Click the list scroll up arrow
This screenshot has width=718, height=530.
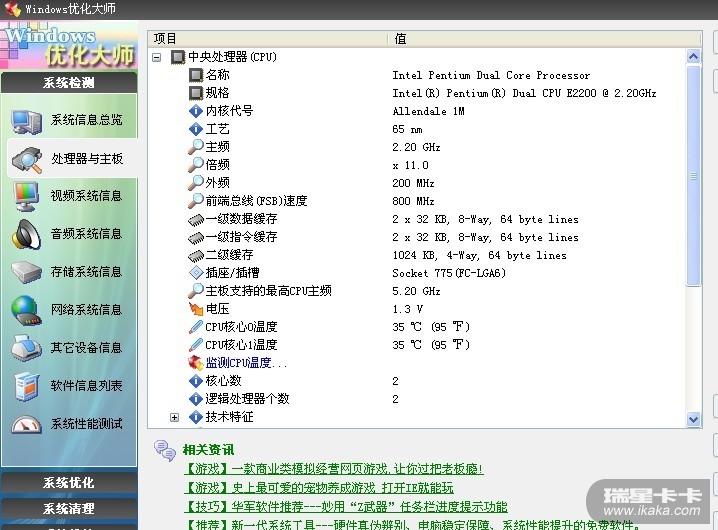pos(694,56)
